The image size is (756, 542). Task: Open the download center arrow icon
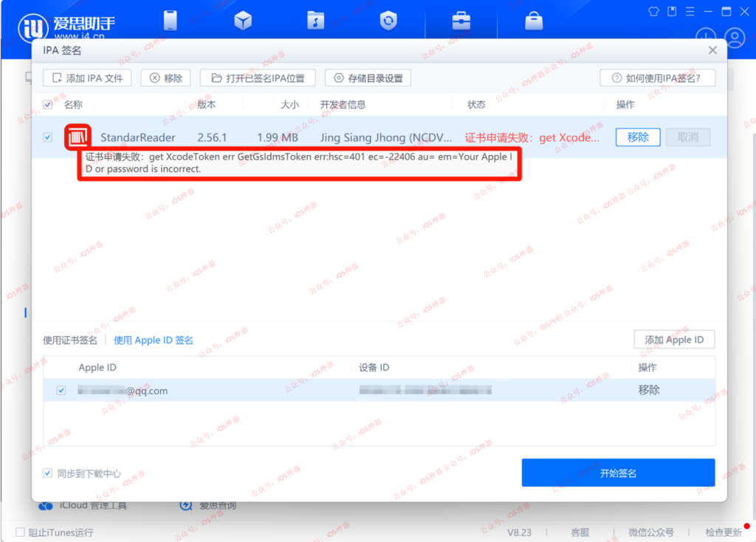705,38
